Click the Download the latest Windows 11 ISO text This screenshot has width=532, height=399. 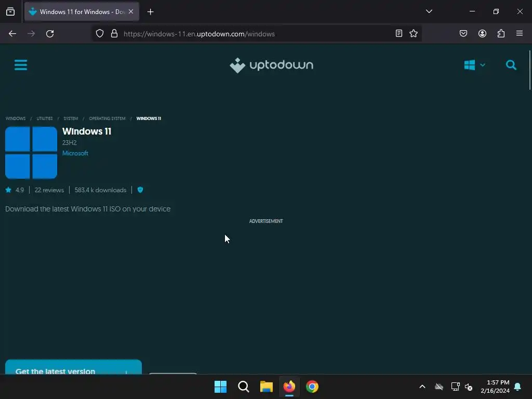point(88,209)
